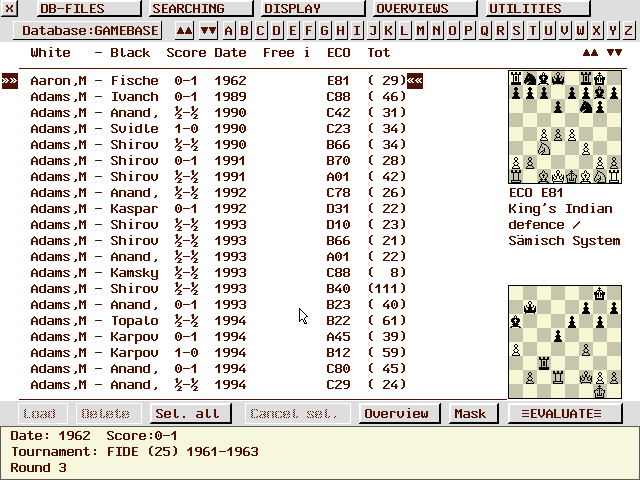Click the White column header

[x=50, y=53]
